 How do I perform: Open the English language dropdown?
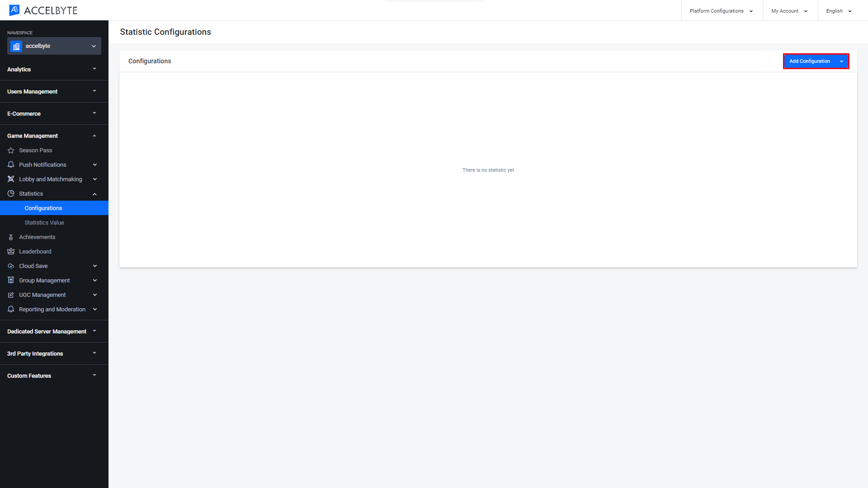(x=840, y=11)
